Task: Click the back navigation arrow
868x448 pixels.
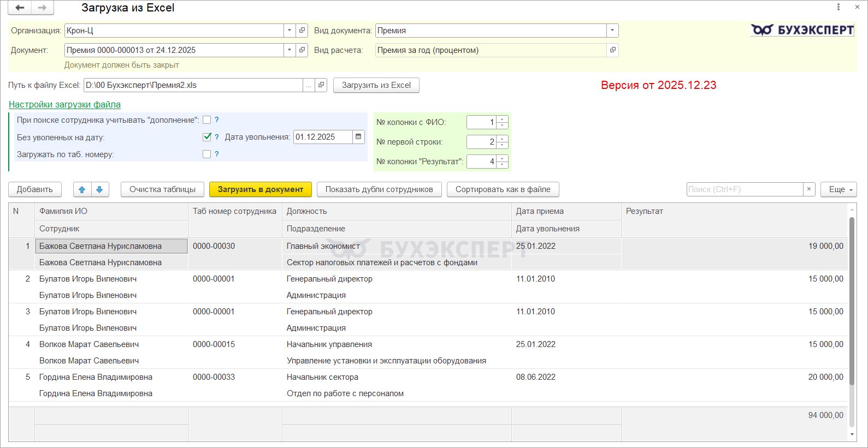Action: coord(20,8)
